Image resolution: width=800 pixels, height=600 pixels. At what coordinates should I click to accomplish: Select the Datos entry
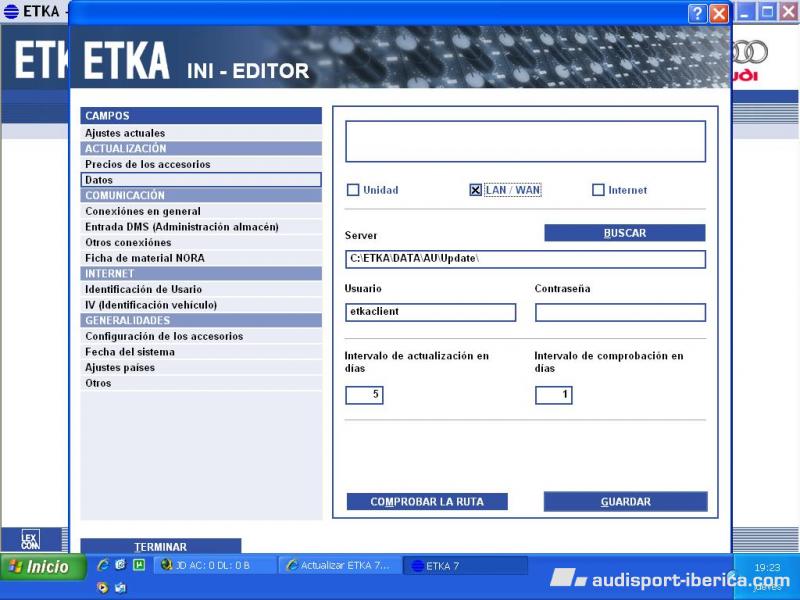click(x=201, y=180)
